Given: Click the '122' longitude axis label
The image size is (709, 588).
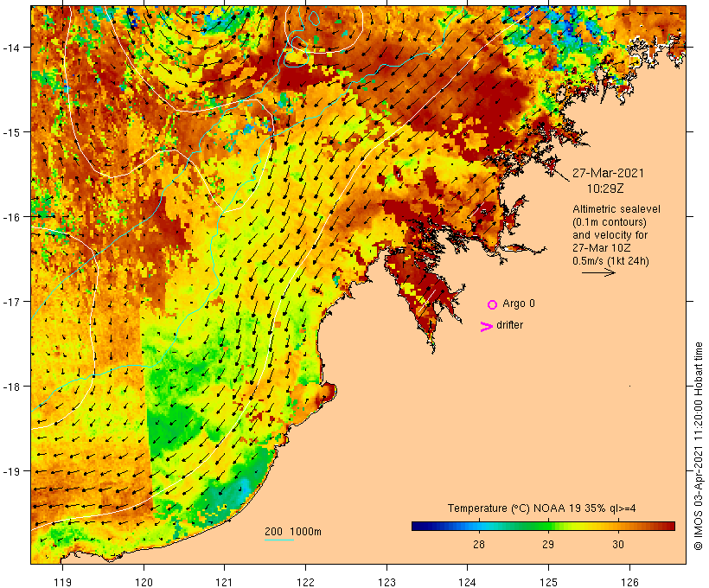Looking at the screenshot, I should 306,582.
